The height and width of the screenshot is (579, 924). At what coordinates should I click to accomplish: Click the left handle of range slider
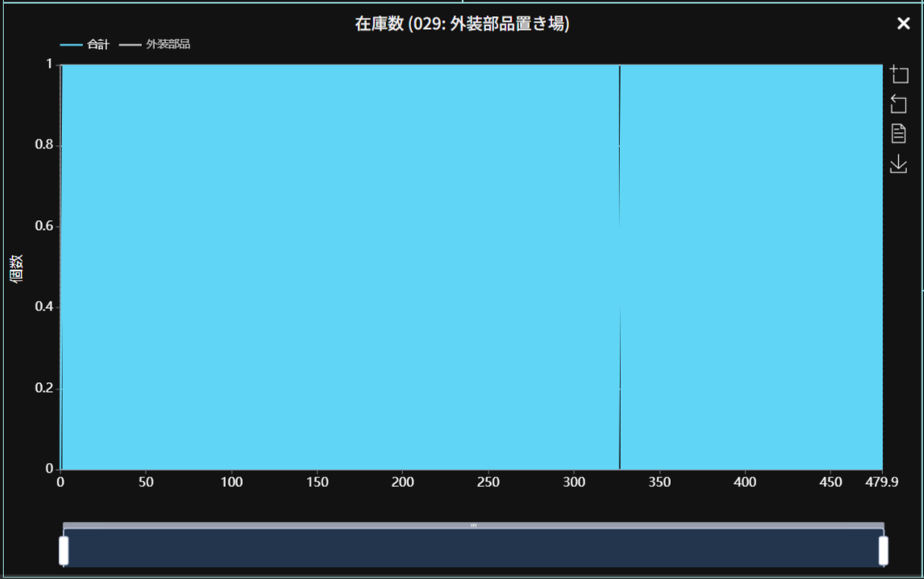64,551
